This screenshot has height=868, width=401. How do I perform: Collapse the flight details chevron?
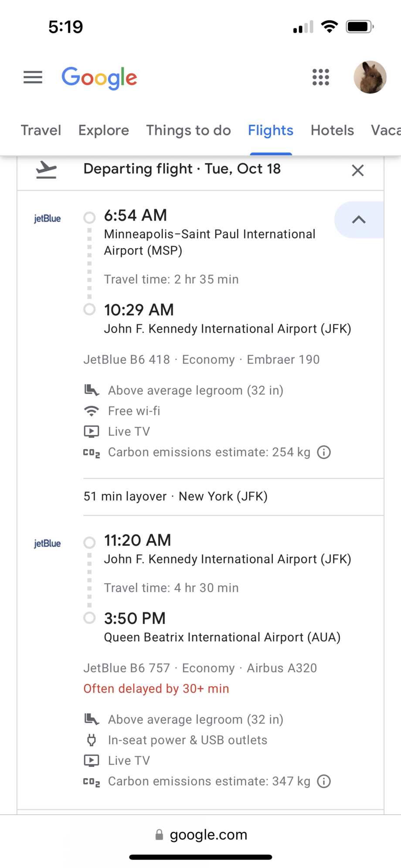(359, 220)
